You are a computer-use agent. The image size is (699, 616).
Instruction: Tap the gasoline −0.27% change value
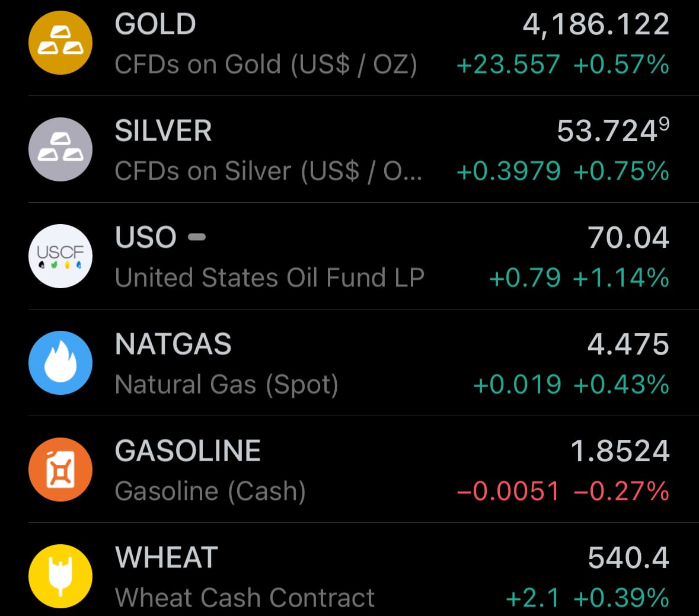(621, 491)
